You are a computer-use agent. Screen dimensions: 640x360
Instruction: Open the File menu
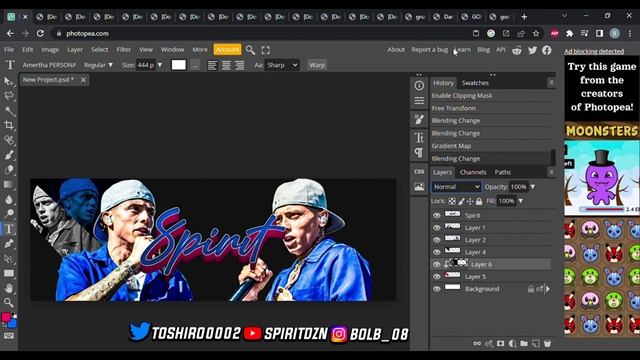(x=9, y=49)
